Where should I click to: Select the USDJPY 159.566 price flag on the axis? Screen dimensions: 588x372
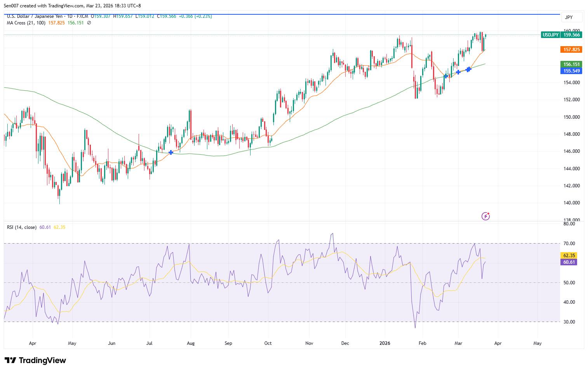[x=561, y=35]
